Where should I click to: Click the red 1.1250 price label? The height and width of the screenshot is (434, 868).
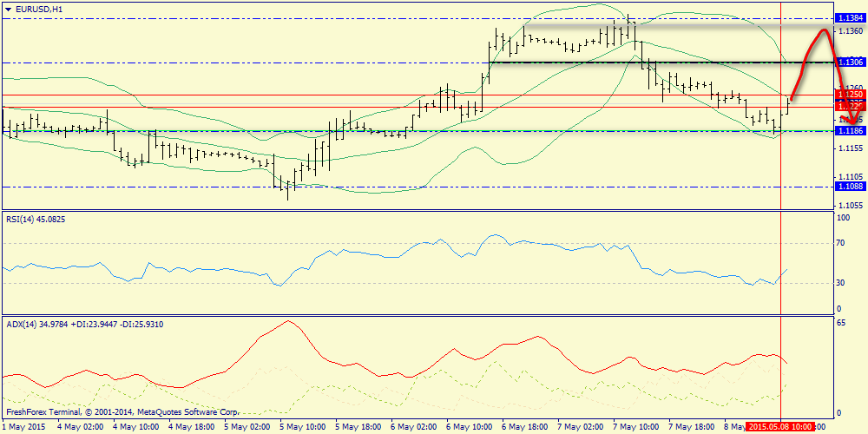pyautogui.click(x=849, y=94)
